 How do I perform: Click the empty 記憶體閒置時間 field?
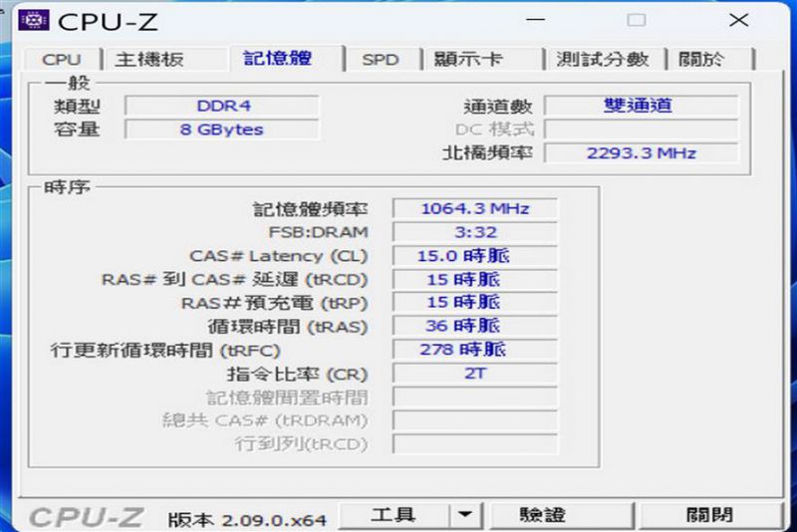pyautogui.click(x=475, y=397)
